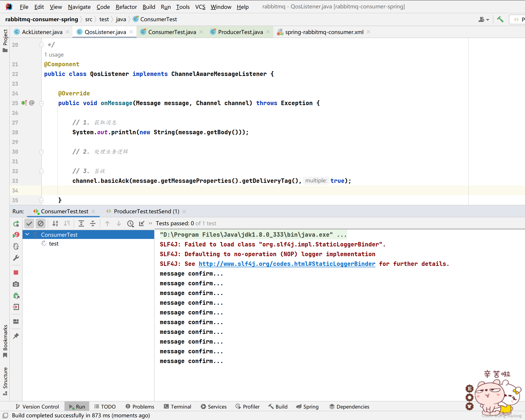Image resolution: width=525 pixels, height=420 pixels.
Task: Switch to the ProducerTest.java editor tab
Action: [x=240, y=32]
